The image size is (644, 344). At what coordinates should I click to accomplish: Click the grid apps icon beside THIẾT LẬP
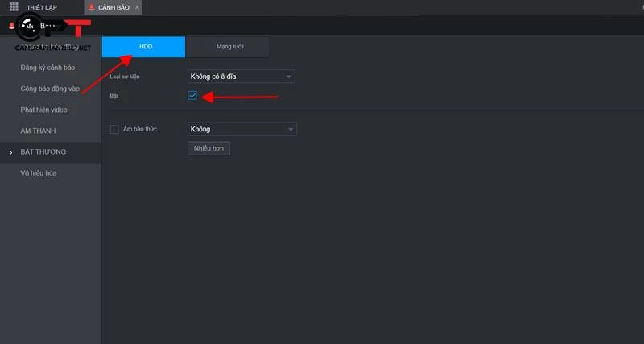pyautogui.click(x=14, y=7)
